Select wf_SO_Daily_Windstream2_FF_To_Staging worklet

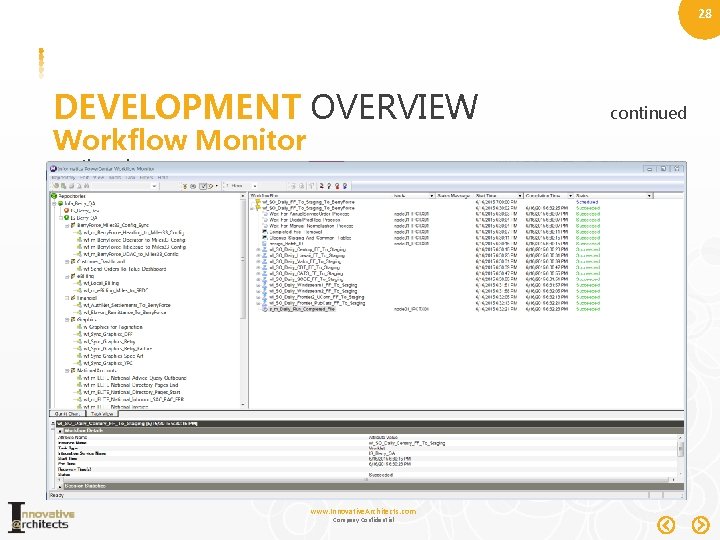point(313,291)
